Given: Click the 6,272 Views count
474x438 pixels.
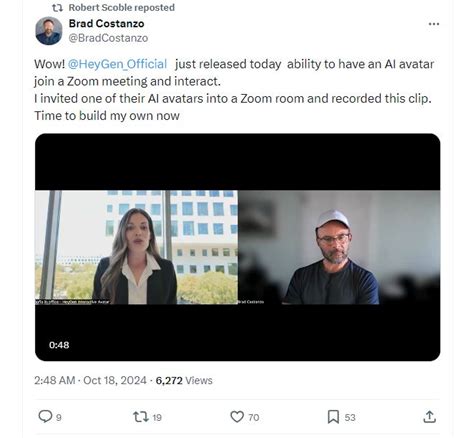Looking at the screenshot, I should point(184,380).
